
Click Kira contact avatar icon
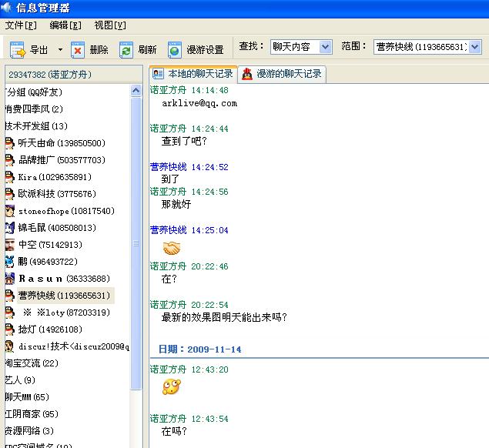pos(10,177)
